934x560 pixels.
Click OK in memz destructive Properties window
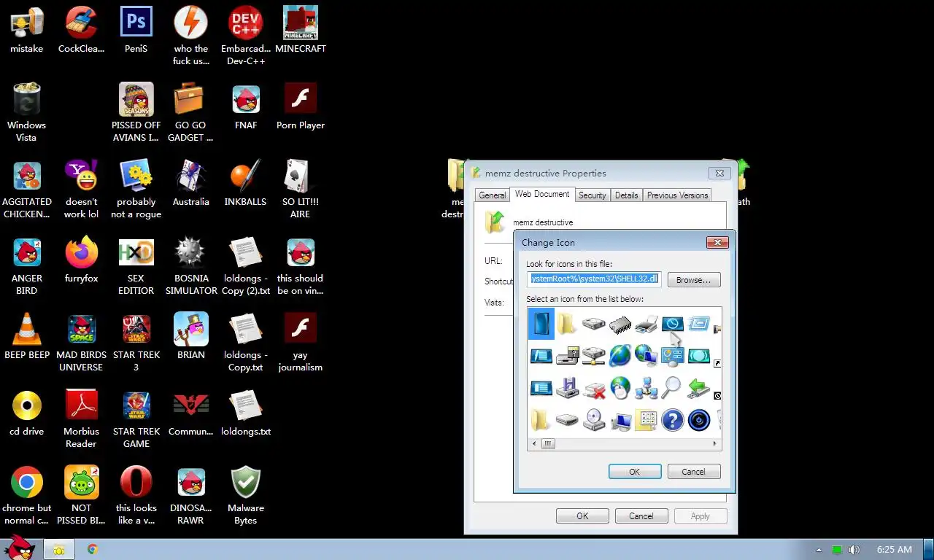point(582,516)
